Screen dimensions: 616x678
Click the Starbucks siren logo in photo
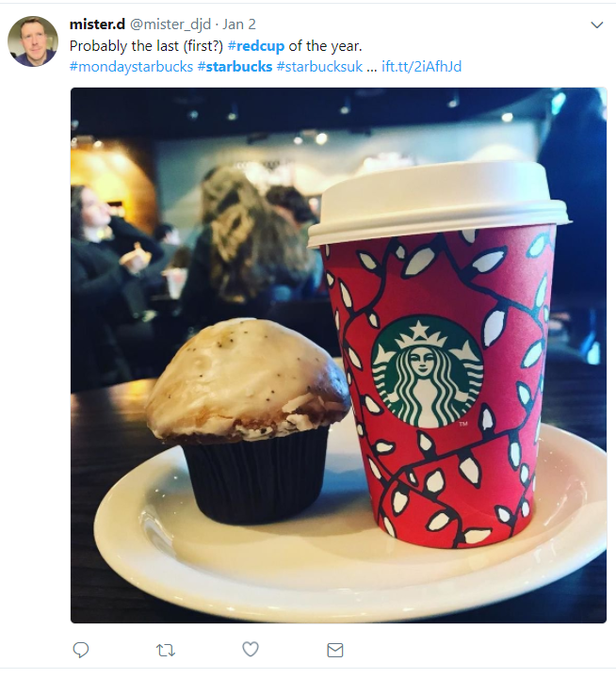point(427,371)
